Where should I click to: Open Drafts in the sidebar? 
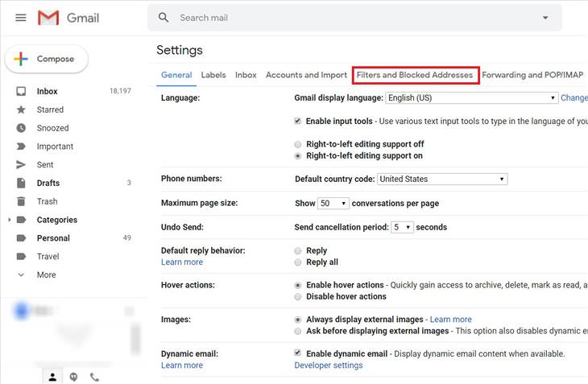pyautogui.click(x=48, y=183)
